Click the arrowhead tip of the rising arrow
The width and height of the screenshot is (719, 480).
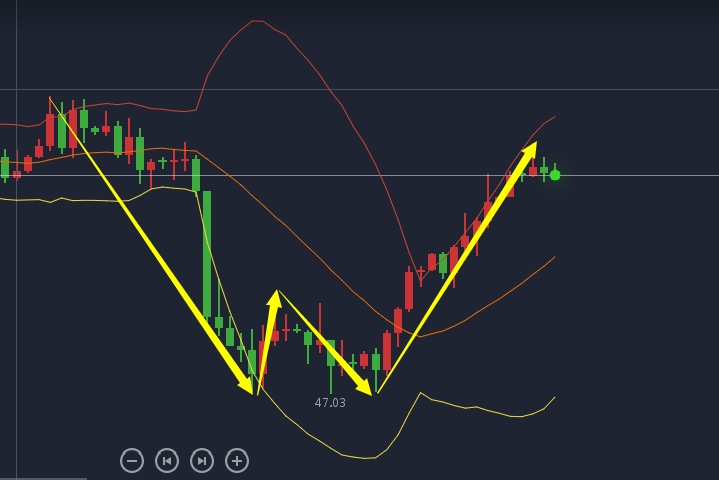coord(535,144)
